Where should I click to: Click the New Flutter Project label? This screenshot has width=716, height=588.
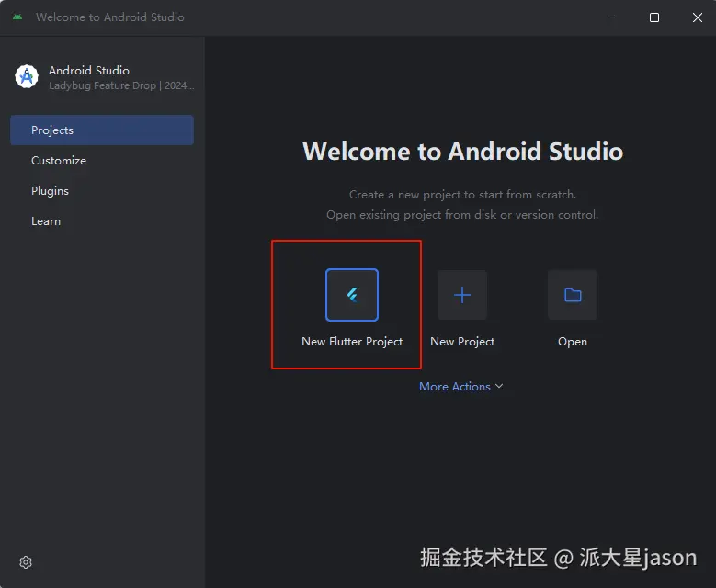coord(352,342)
